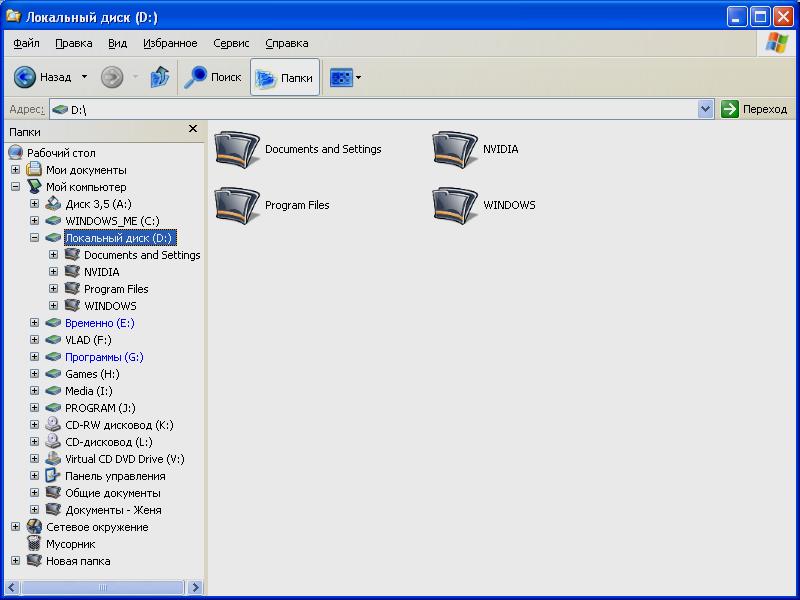Screen dimensions: 800x600
Task: Expand the Новая папка node
Action: (15, 561)
